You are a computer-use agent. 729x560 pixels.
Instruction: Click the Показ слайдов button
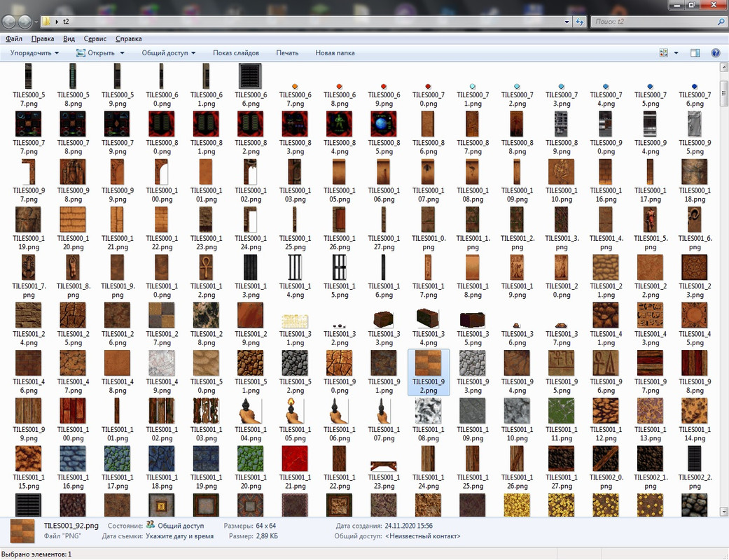(236, 53)
